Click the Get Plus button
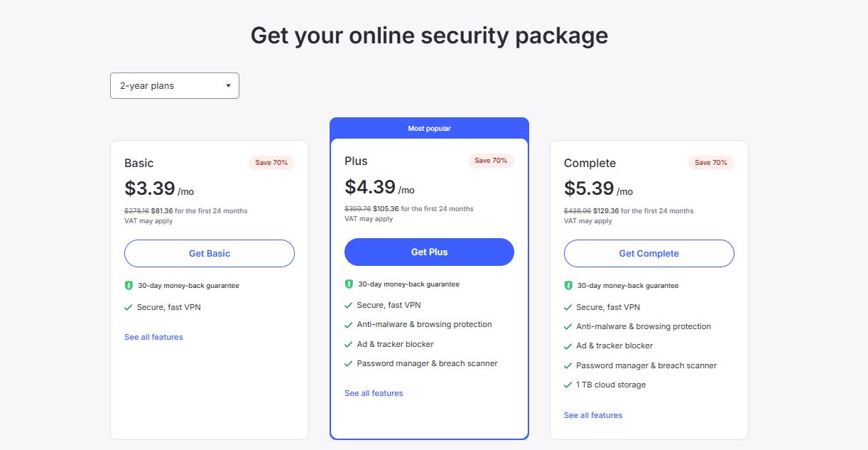The image size is (868, 450). [x=429, y=252]
